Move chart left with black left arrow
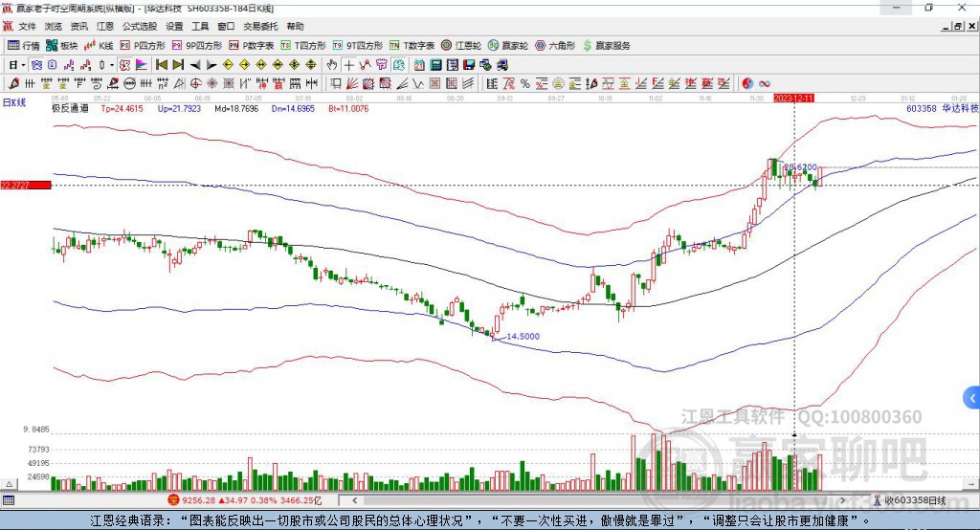Screen dimensions: 980x530 [x=195, y=65]
